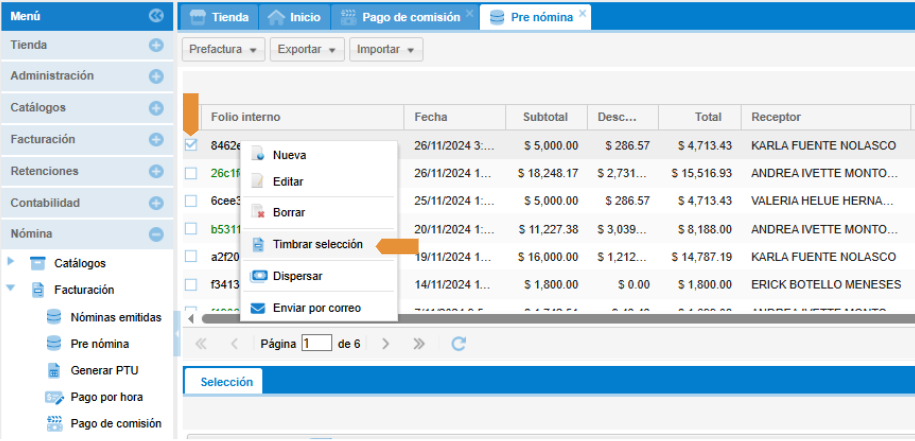Jump to last page of results
This screenshot has width=915, height=441.
tap(419, 344)
